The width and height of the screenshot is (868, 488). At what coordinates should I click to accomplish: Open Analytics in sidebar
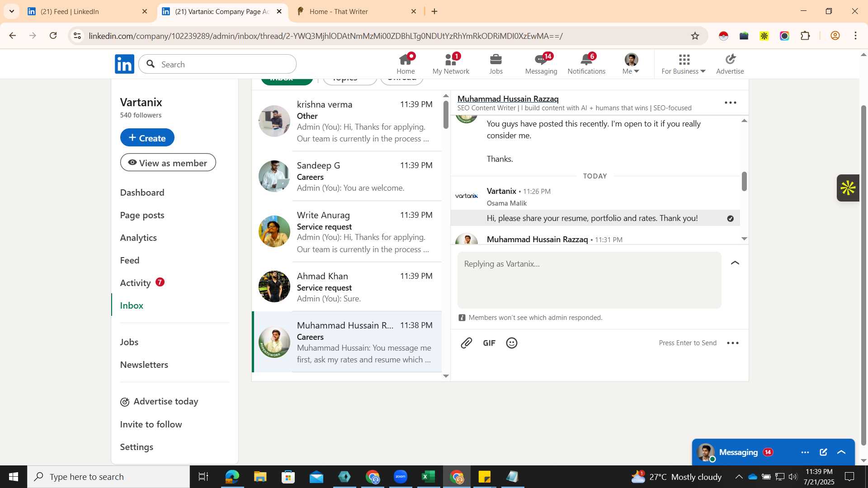pos(138,238)
